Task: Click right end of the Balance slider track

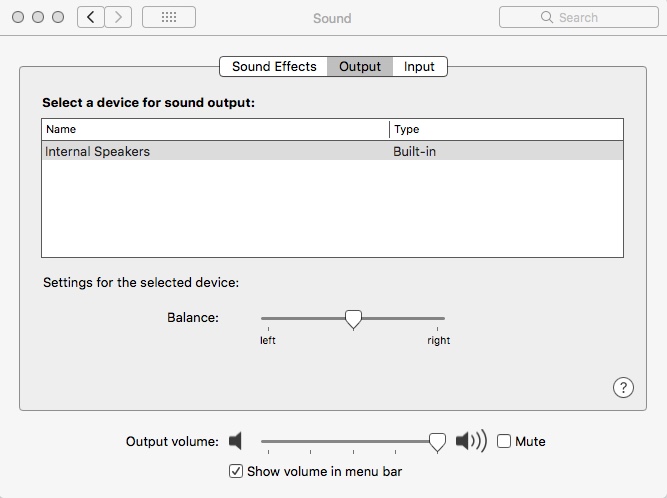Action: [x=441, y=319]
